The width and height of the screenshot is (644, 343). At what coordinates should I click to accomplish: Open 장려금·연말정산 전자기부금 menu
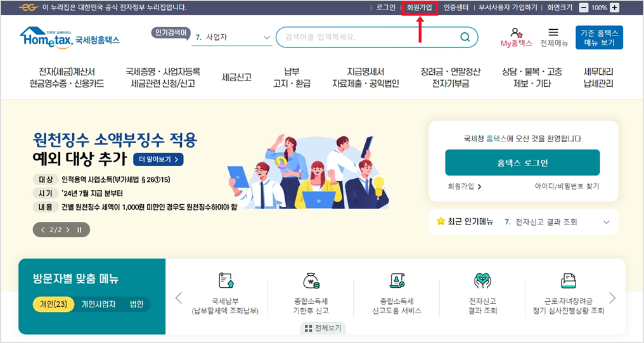tap(451, 77)
